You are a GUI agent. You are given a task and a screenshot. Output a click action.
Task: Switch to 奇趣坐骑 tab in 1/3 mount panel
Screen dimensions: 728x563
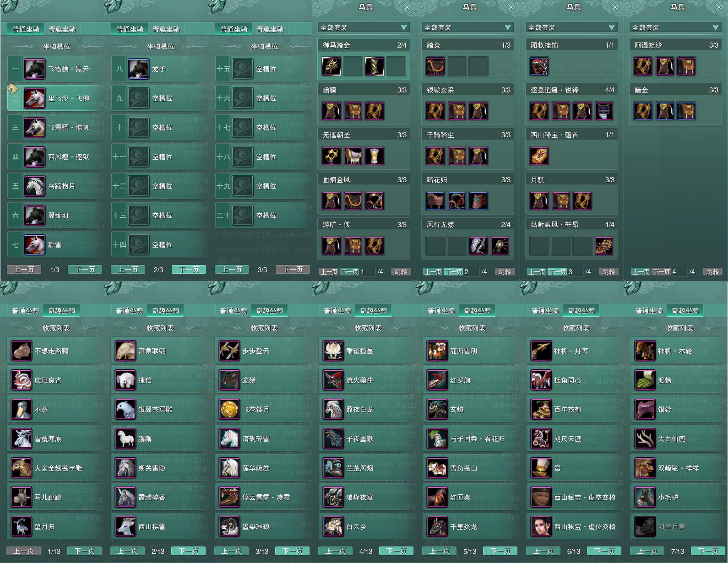[x=62, y=29]
